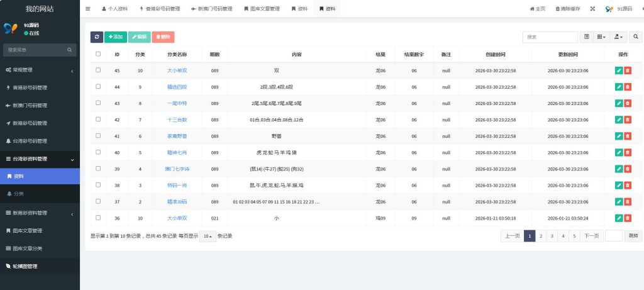Open 分类 submenu item in sidebar
The width and height of the screenshot is (644, 290).
40,194
